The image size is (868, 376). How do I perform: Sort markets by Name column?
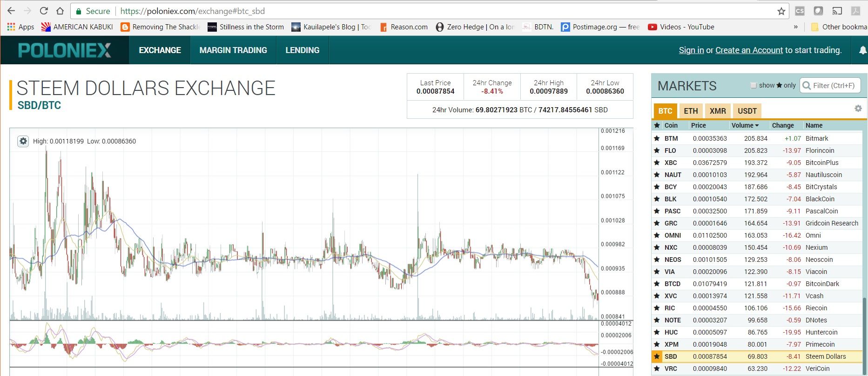point(814,125)
